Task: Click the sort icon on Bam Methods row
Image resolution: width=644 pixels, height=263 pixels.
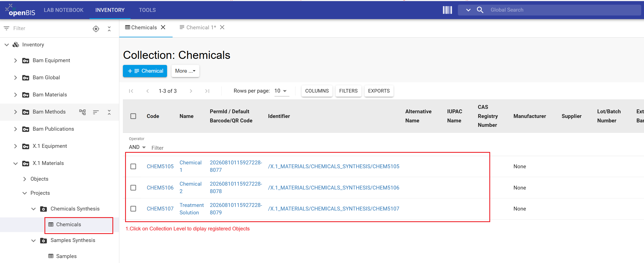Action: pyautogui.click(x=96, y=112)
